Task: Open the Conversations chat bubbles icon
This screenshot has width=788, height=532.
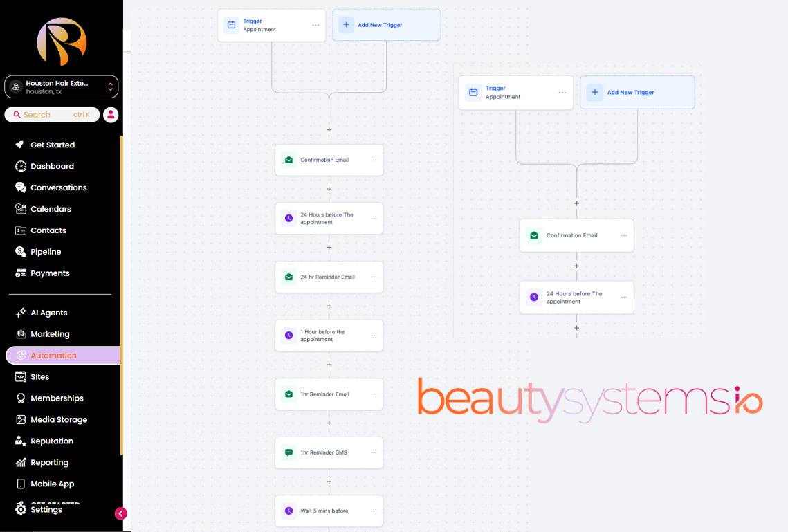Action: pos(21,187)
